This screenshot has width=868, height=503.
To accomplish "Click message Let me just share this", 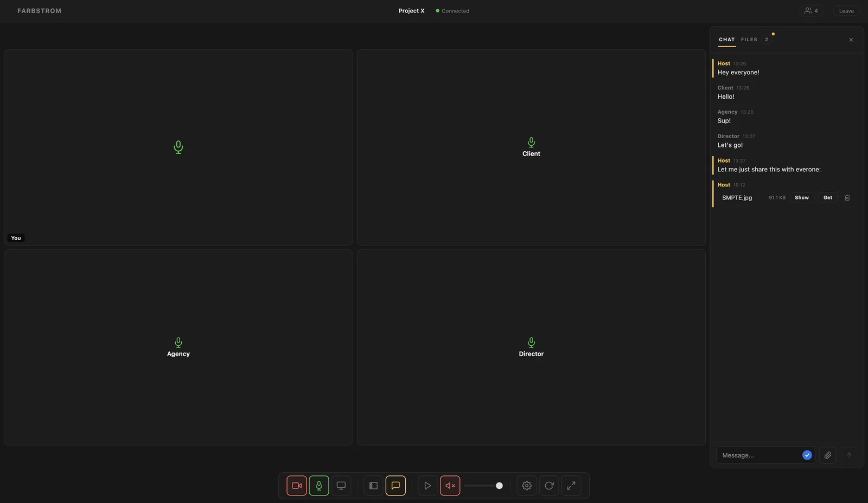I will click(769, 170).
